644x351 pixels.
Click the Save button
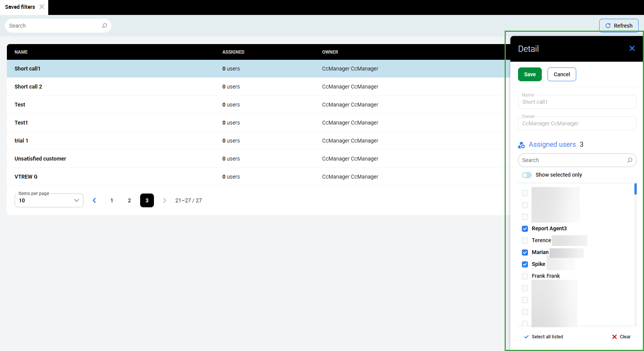tap(530, 74)
